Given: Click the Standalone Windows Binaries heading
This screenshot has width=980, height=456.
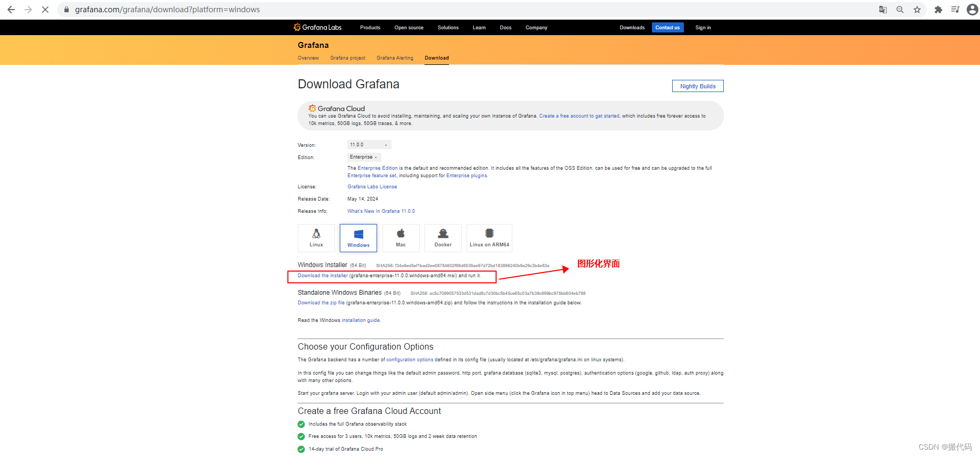Looking at the screenshot, I should point(340,293).
